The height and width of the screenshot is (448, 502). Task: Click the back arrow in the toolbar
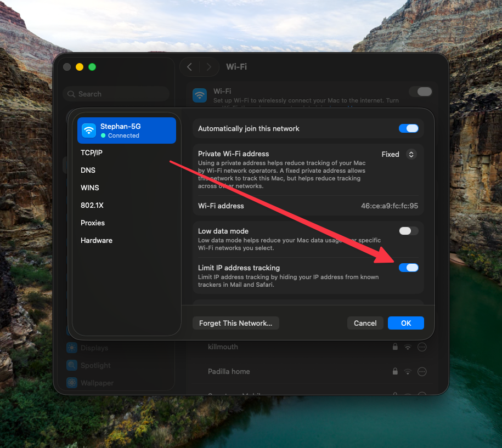pos(189,67)
